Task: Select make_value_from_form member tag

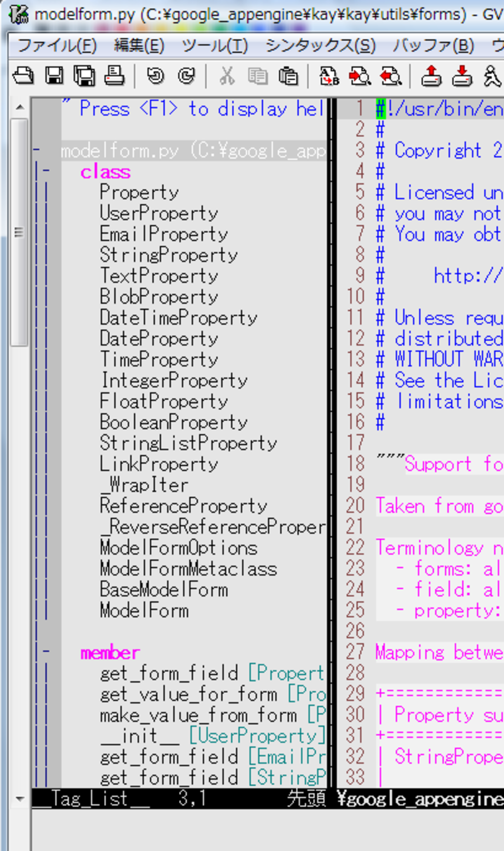Action: [x=213, y=716]
